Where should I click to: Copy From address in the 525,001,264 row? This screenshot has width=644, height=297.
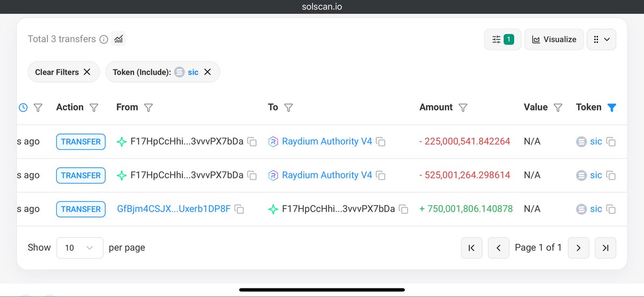(252, 176)
